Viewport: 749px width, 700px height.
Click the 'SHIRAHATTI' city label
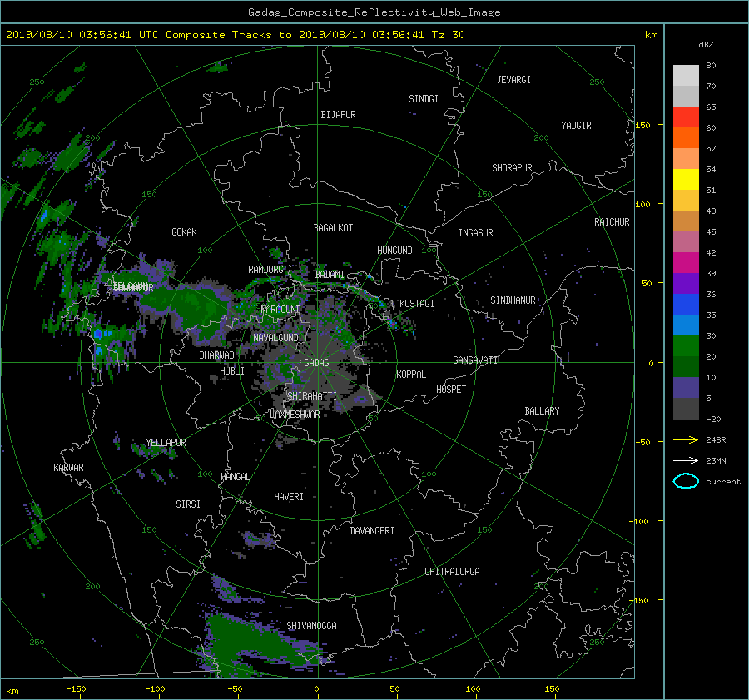click(x=312, y=396)
